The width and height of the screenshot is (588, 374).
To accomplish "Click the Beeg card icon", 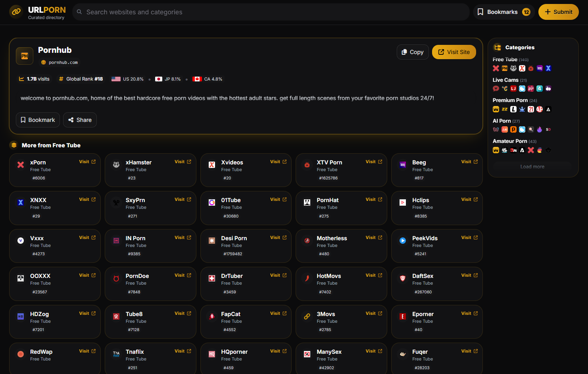I will point(403,165).
